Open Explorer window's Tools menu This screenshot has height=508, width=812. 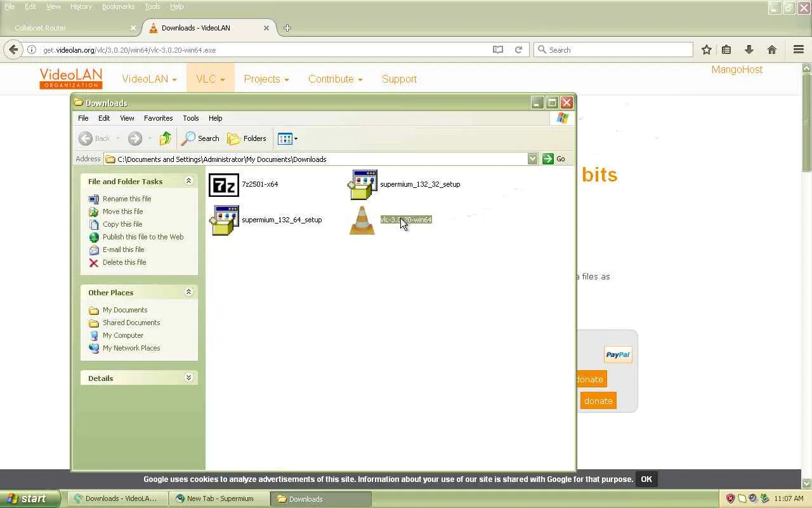pos(190,118)
